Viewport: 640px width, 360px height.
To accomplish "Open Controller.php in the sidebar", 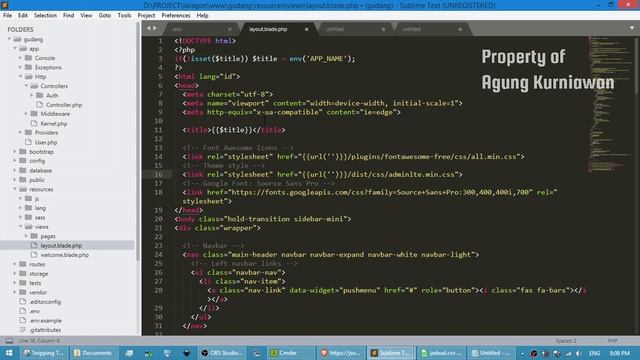I will [64, 105].
